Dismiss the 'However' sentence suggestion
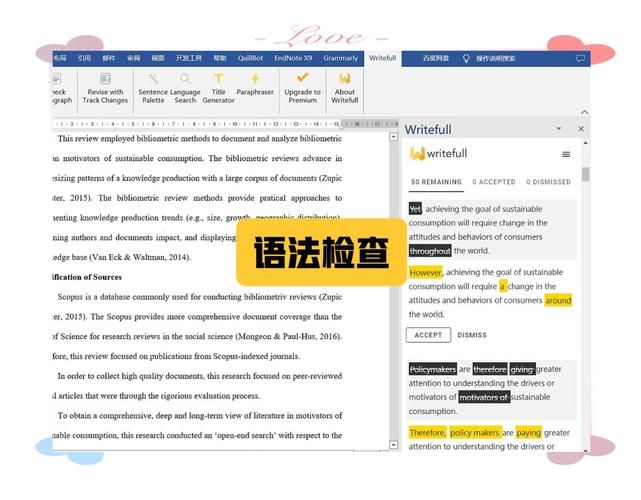641x500 pixels. point(472,335)
